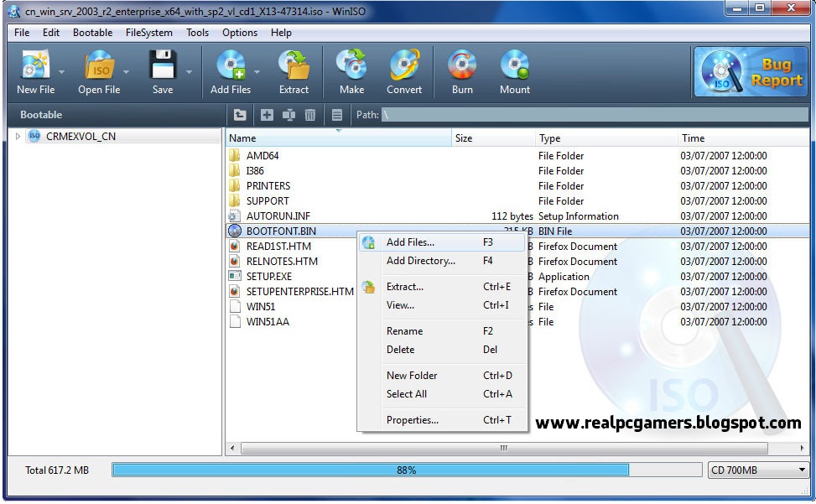Open the Options menu

point(240,33)
